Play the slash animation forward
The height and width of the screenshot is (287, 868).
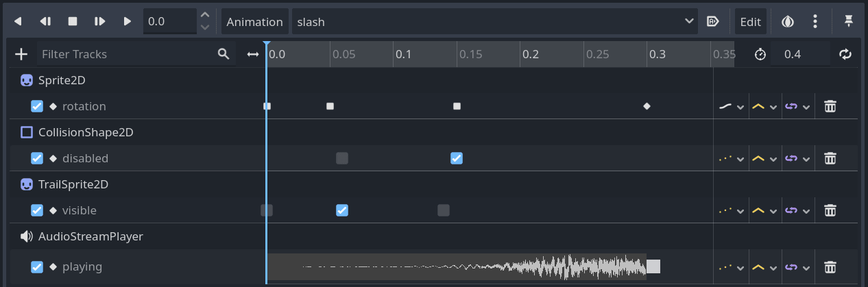[x=127, y=21]
